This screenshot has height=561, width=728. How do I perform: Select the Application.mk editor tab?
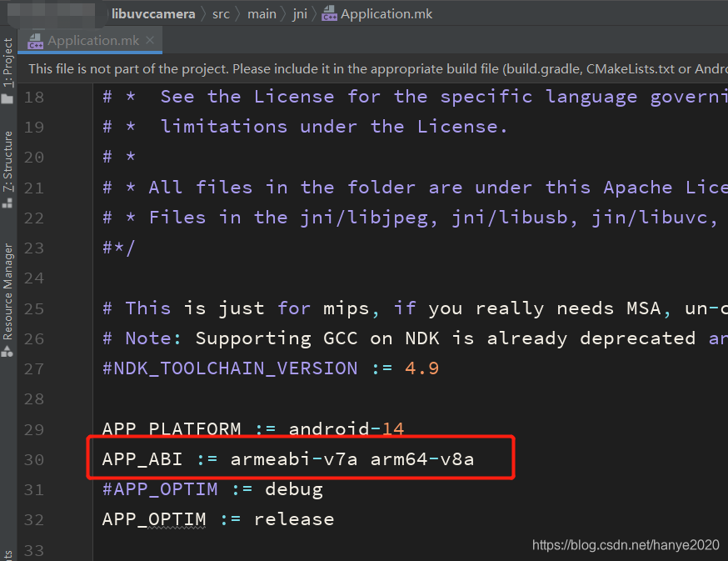(x=90, y=41)
